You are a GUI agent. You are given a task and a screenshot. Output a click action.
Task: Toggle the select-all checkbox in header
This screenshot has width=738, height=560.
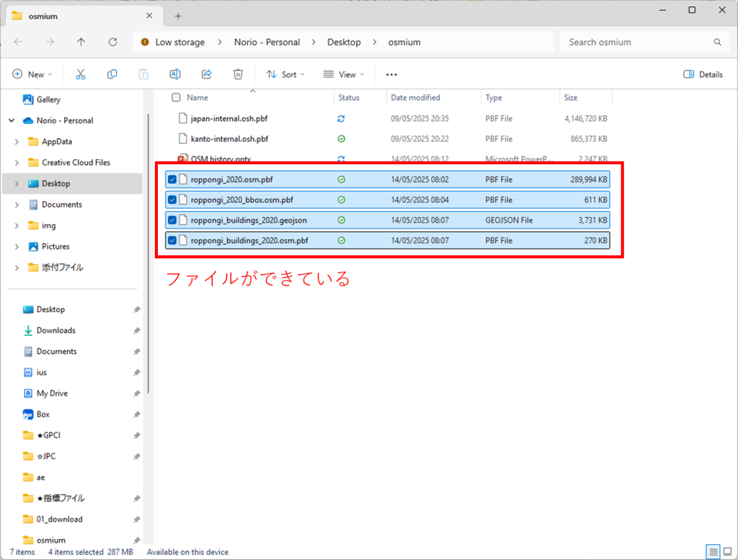point(176,97)
